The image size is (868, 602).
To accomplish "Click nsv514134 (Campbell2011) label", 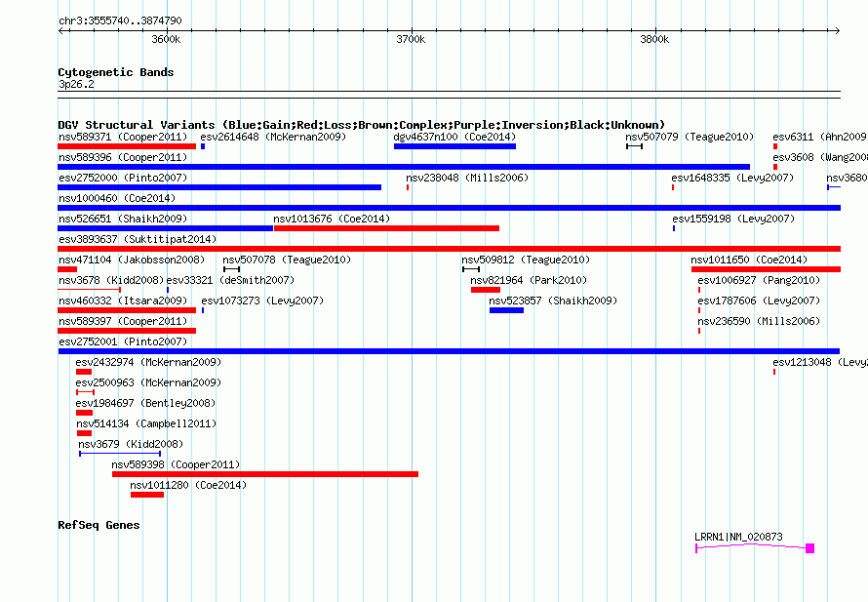I will (146, 423).
